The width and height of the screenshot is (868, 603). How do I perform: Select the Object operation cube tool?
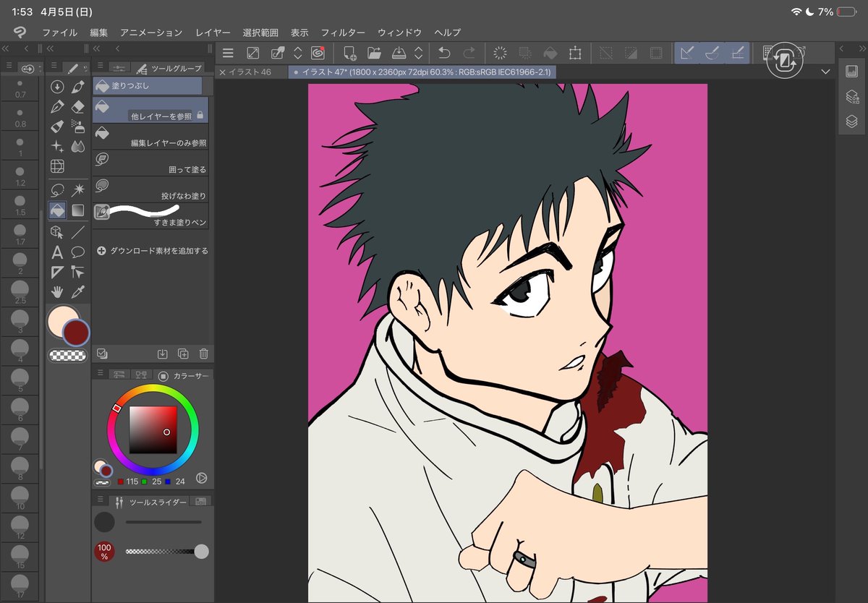[x=57, y=232]
